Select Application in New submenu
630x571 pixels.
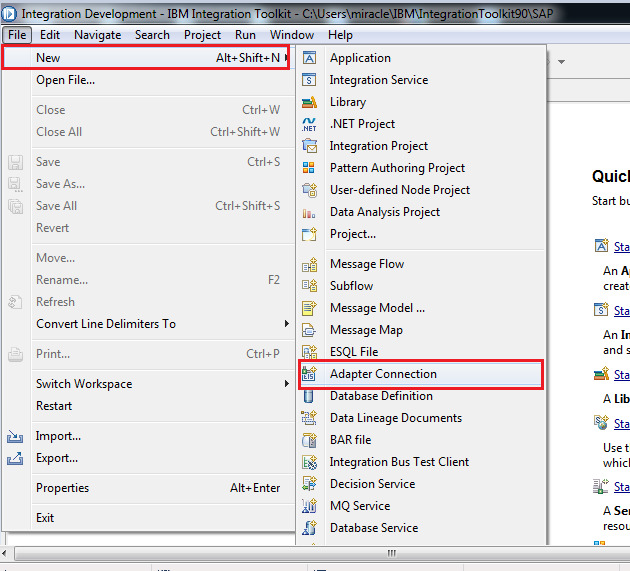coord(421,58)
